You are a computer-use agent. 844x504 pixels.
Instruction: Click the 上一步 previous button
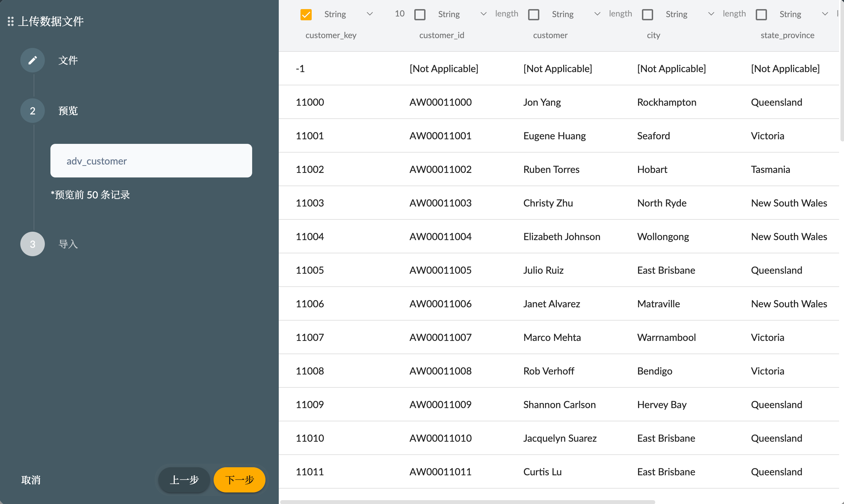pos(184,479)
